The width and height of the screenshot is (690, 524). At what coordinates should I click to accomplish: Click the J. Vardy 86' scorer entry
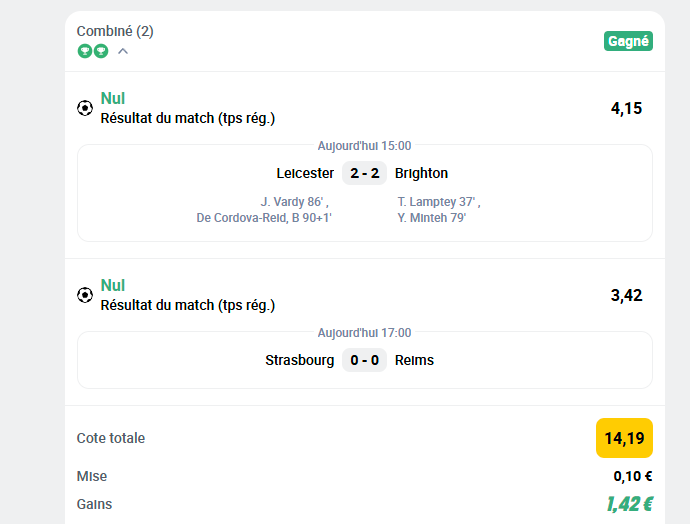coord(294,202)
